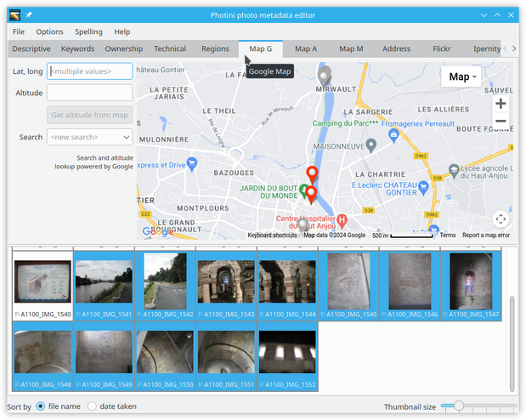Open the Map type dropdown
This screenshot has width=526, height=420.
pos(461,77)
